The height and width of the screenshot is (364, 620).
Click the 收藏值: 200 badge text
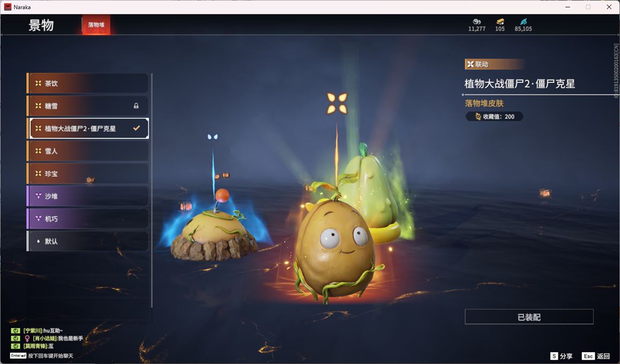coord(498,117)
